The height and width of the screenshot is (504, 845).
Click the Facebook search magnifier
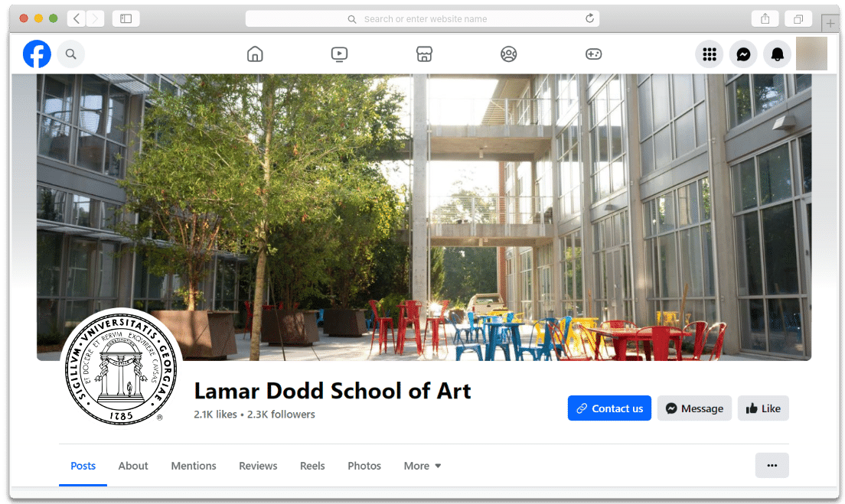[70, 54]
